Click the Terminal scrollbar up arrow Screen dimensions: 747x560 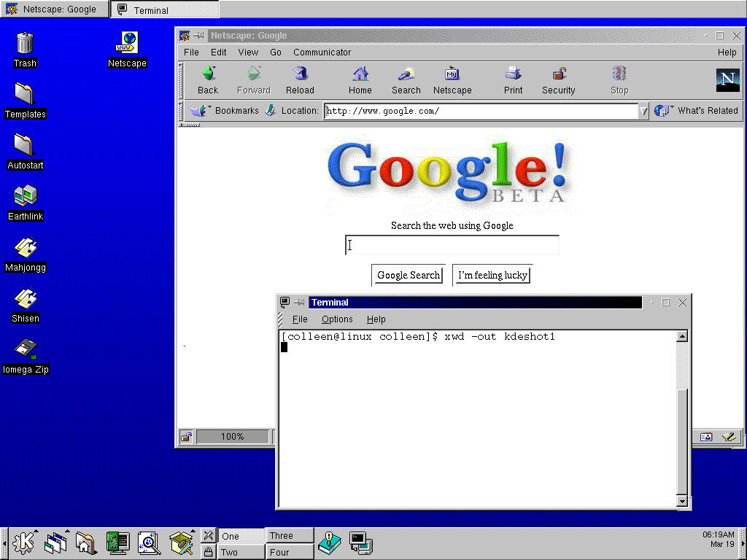click(682, 337)
